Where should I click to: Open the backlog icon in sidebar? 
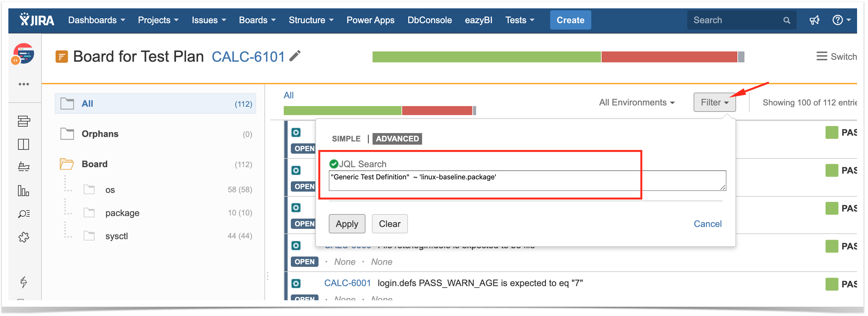coord(23,121)
